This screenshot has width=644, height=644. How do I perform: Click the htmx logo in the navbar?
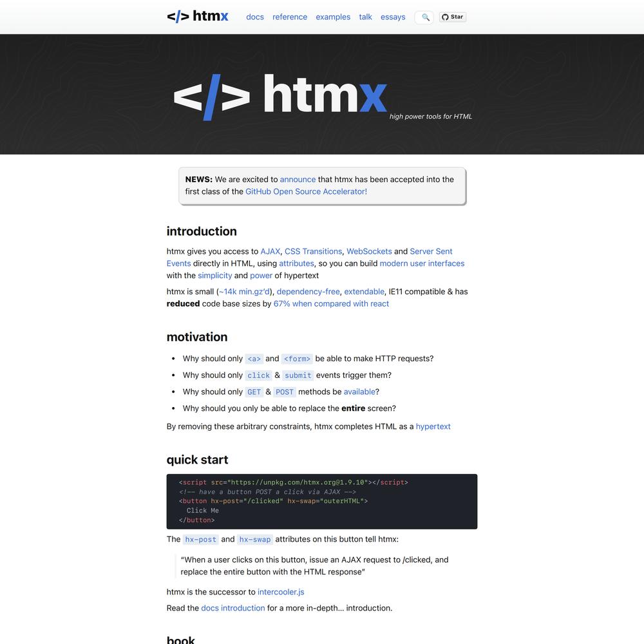197,17
